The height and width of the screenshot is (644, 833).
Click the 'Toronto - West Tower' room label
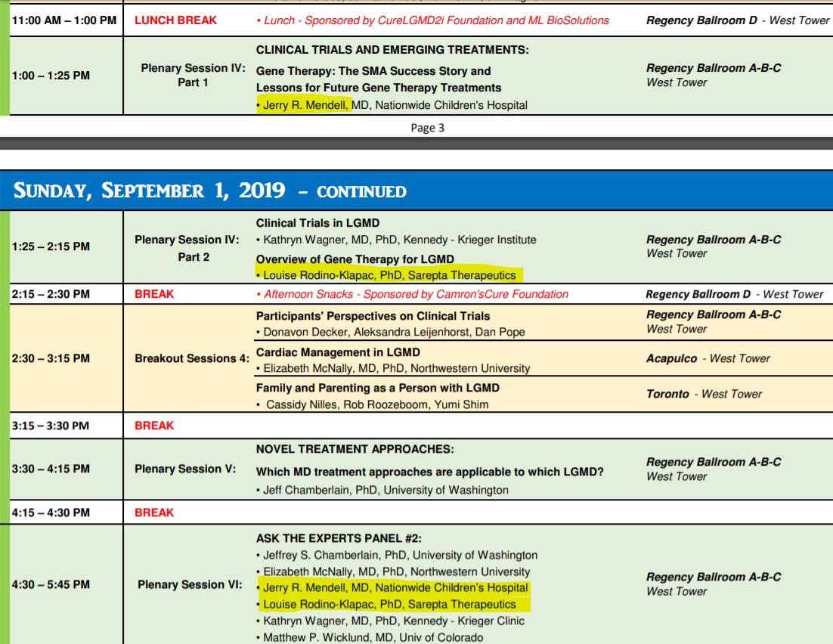[704, 395]
